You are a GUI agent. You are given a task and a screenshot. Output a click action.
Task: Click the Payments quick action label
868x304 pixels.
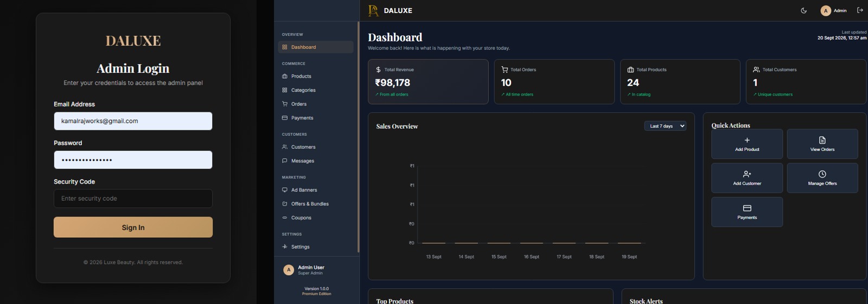pyautogui.click(x=747, y=218)
